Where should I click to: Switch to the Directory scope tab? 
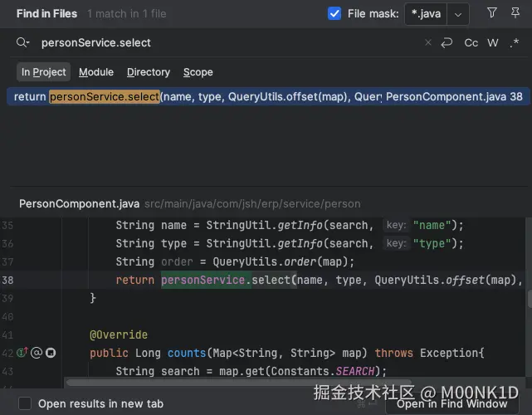click(149, 72)
